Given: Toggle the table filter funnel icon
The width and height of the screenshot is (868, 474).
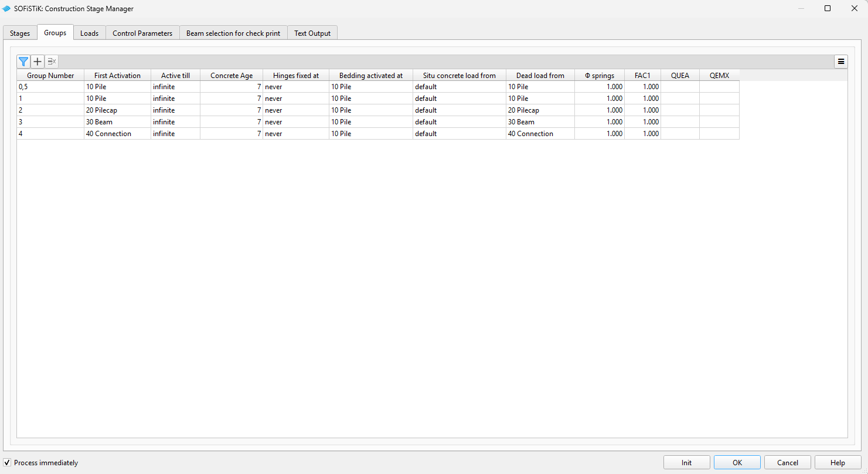Looking at the screenshot, I should pyautogui.click(x=23, y=62).
